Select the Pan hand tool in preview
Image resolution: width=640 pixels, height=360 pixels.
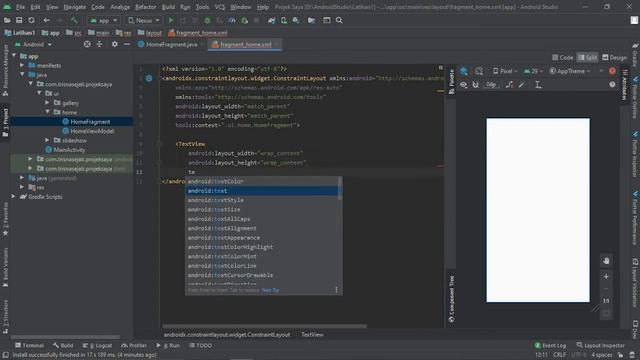click(606, 261)
